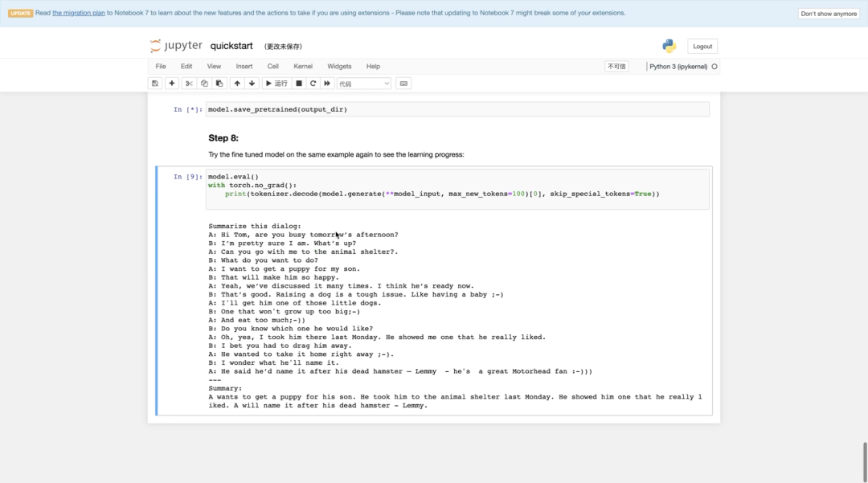Screen dimensions: 868x483
Task: Open the migration plan link
Action: click(x=79, y=13)
